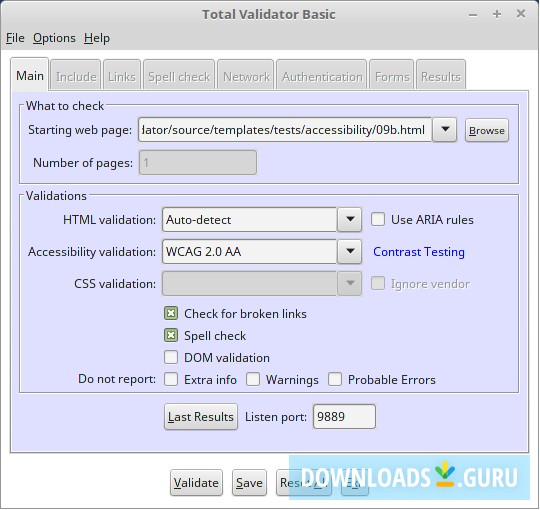
Task: Uncheck Check for broken links
Action: pyautogui.click(x=171, y=313)
